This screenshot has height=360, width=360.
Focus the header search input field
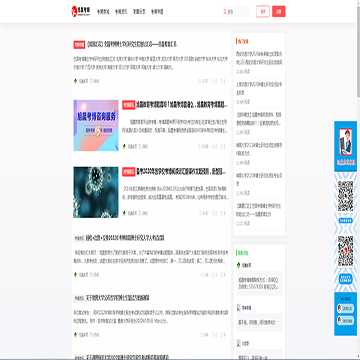[236, 11]
